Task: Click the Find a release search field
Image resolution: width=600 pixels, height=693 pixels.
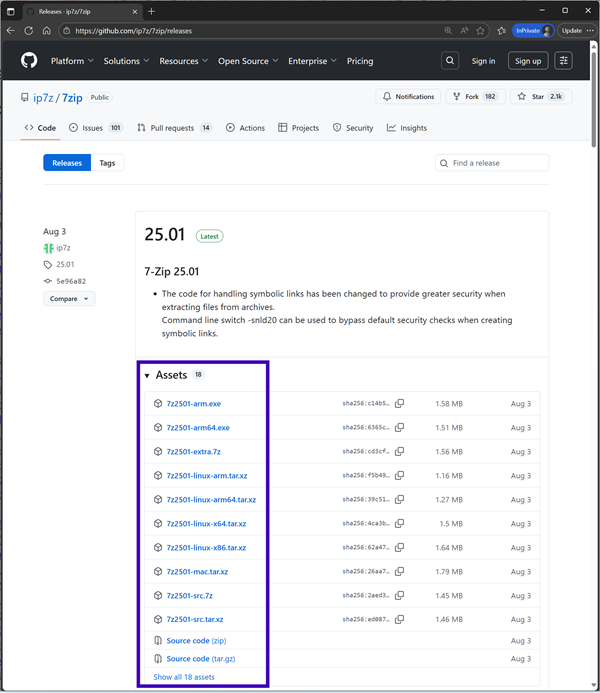Action: 492,163
